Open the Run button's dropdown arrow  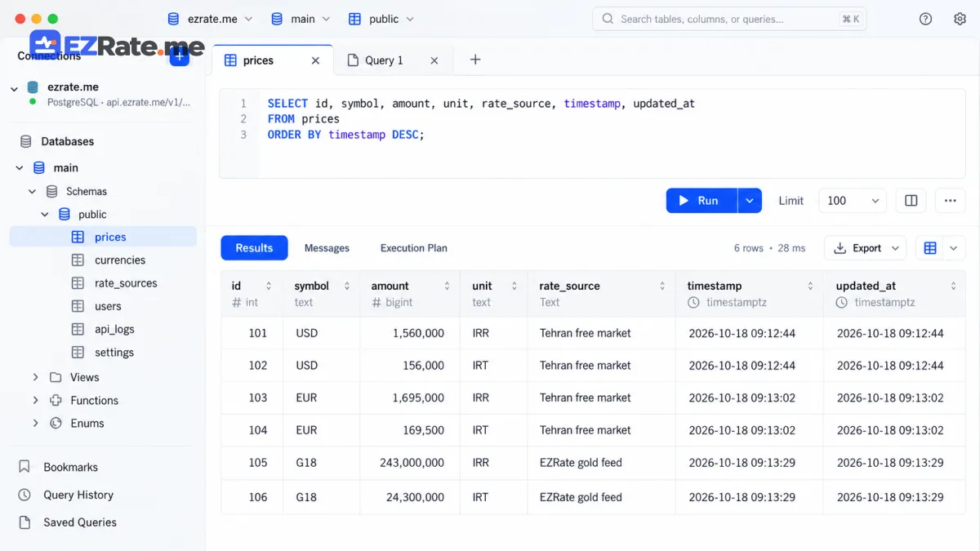tap(750, 201)
